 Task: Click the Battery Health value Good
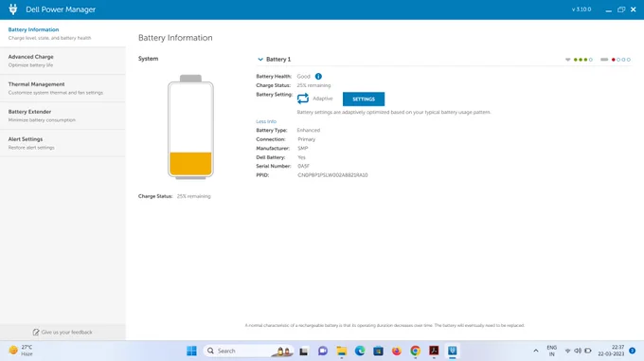(303, 77)
